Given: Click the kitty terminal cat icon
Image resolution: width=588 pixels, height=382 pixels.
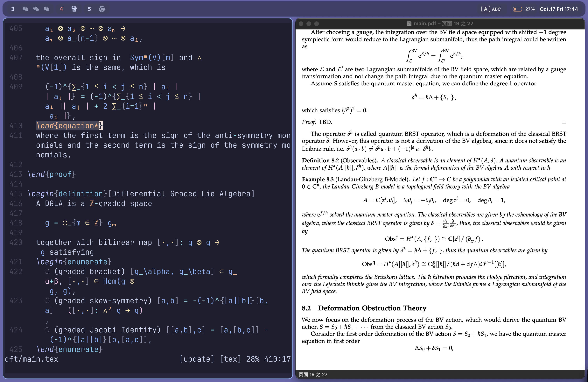Looking at the screenshot, I should pos(74,9).
